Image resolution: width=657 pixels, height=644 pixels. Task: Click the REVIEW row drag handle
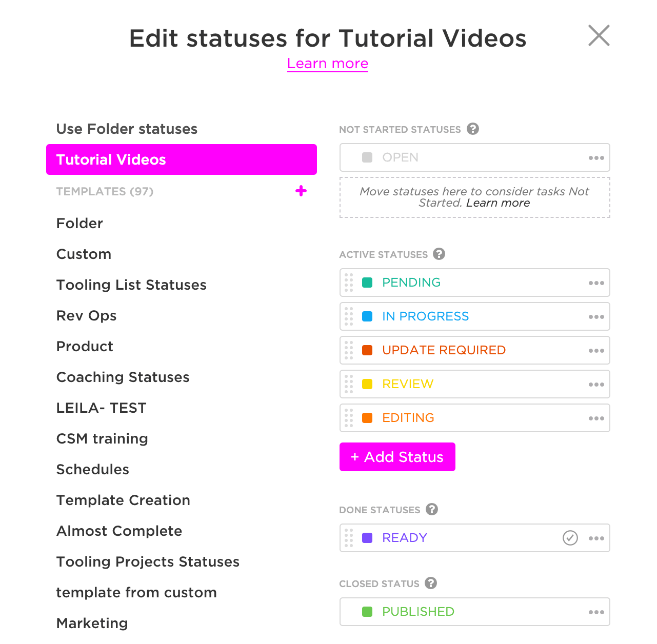pyautogui.click(x=349, y=384)
